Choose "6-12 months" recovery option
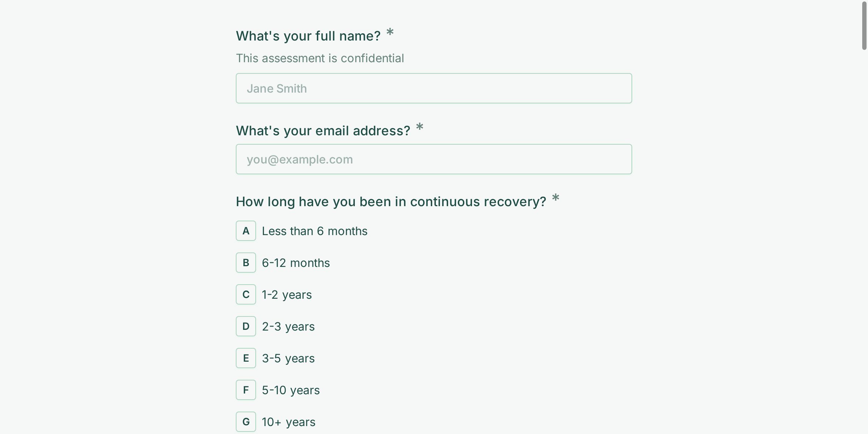The width and height of the screenshot is (868, 434). point(295,263)
